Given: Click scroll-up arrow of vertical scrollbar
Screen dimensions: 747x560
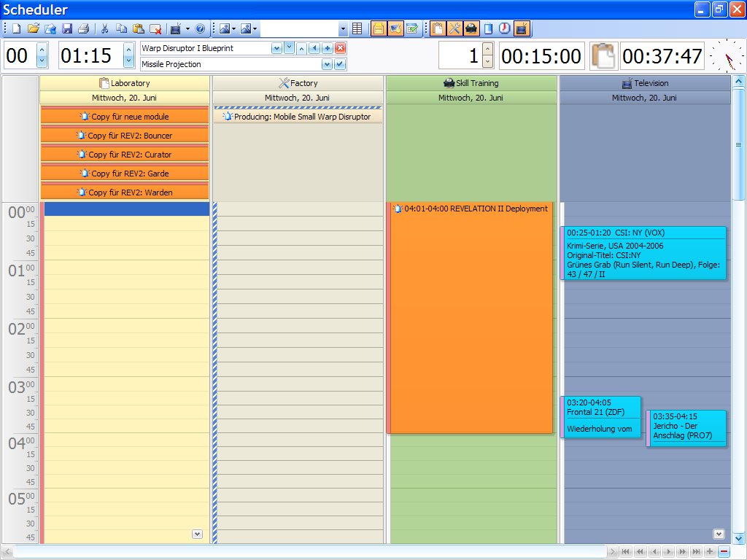Looking at the screenshot, I should (738, 82).
